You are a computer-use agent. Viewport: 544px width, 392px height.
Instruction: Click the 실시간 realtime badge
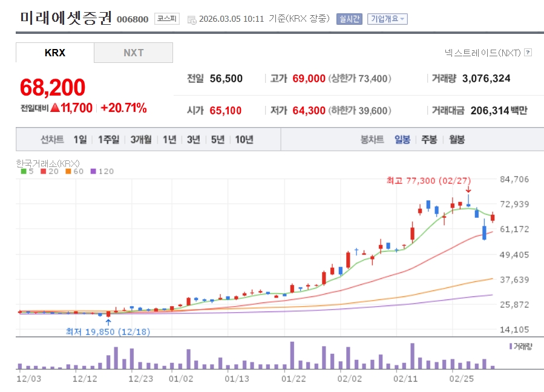(x=349, y=19)
